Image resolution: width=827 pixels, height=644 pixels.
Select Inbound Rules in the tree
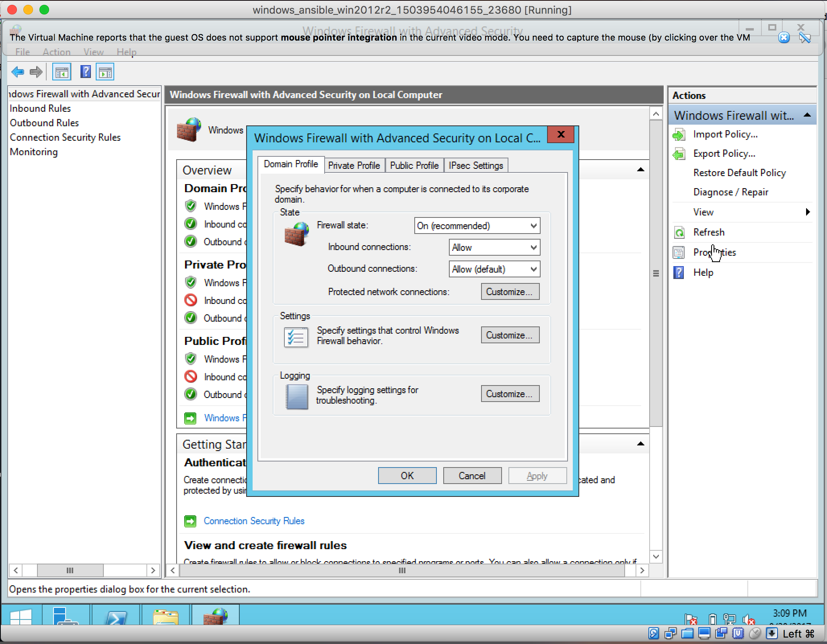40,109
